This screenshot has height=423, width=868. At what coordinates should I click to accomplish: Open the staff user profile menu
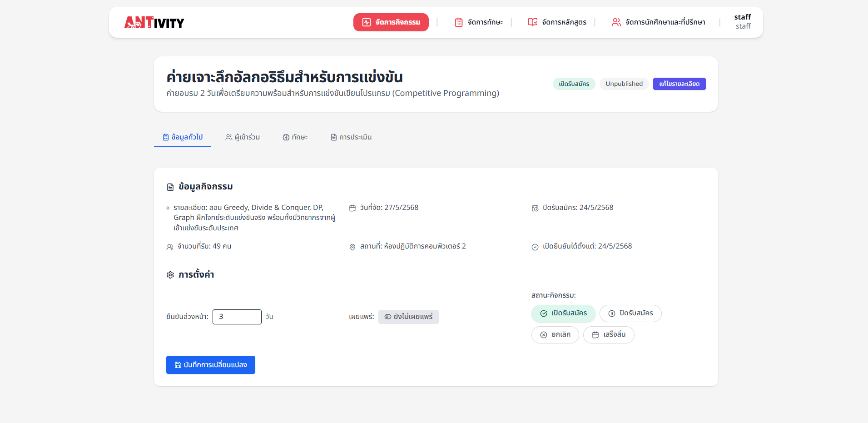coord(742,22)
